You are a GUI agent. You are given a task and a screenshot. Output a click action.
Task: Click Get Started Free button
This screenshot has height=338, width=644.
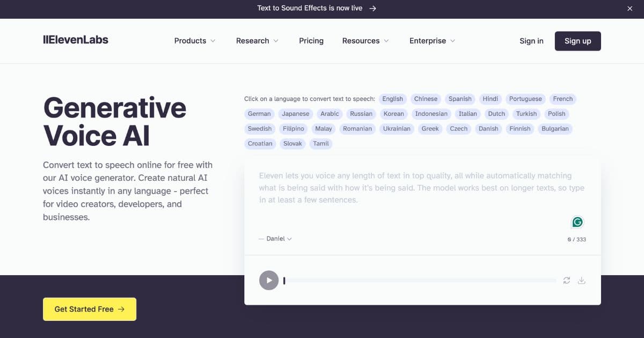[x=90, y=309]
